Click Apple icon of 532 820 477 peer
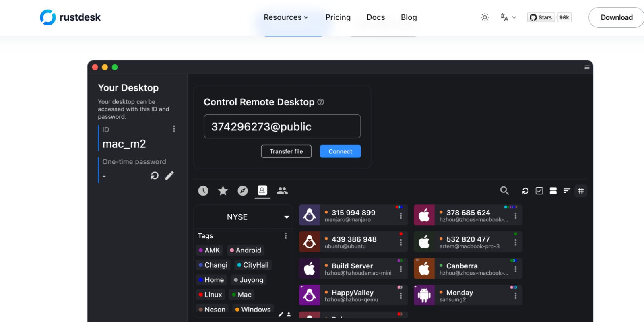Viewport: 644px width, 322px height. (424, 242)
